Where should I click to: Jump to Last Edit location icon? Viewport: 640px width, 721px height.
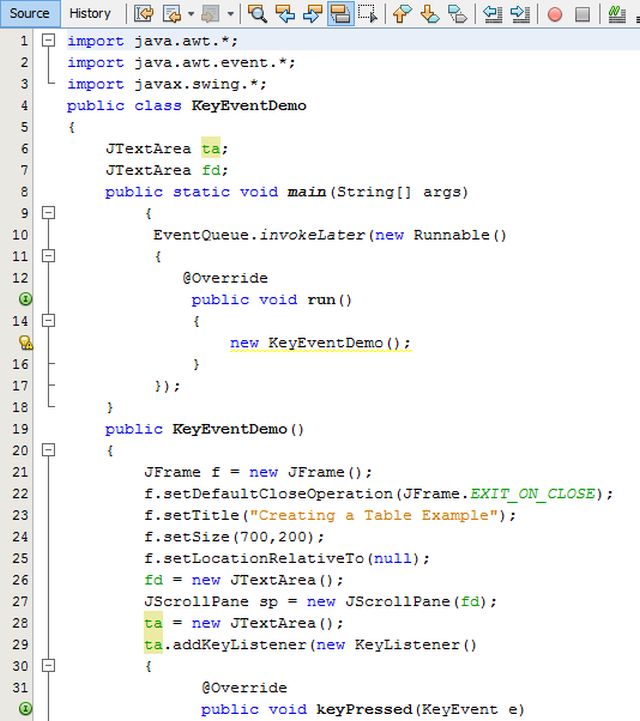(x=143, y=13)
